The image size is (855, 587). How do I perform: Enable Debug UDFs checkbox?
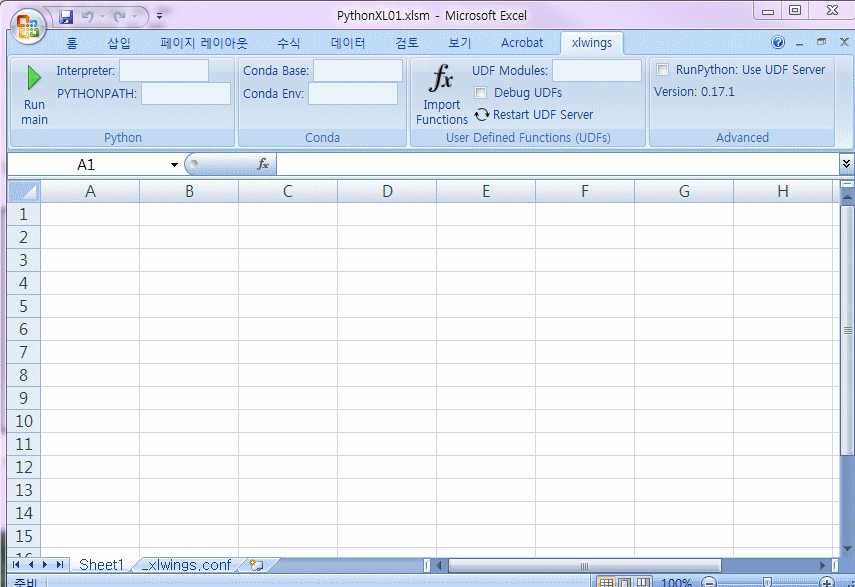point(480,92)
